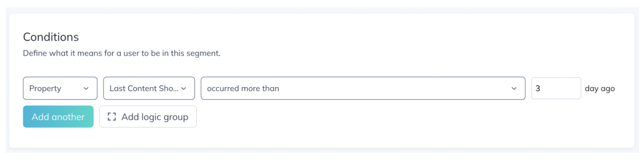Click the chevron at the end of occurred more than

pos(514,88)
